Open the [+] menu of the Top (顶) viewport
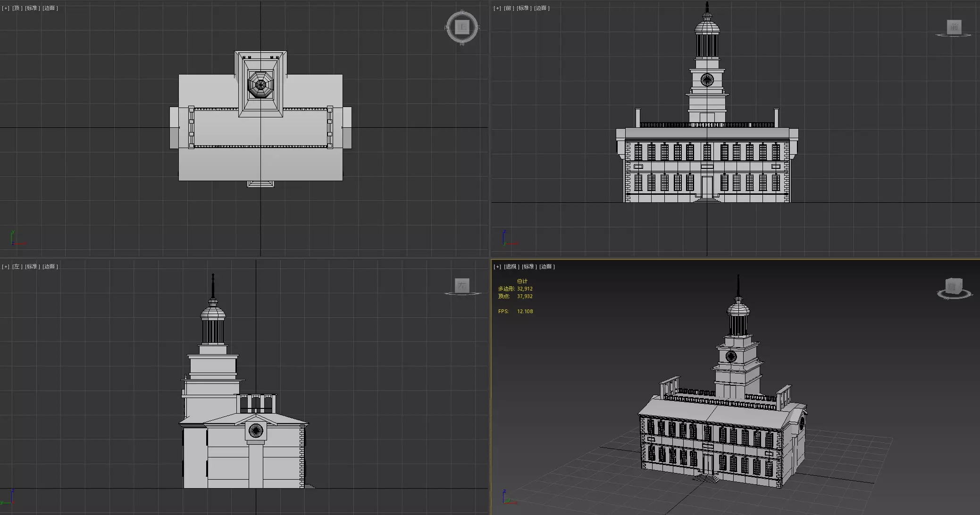 6,8
